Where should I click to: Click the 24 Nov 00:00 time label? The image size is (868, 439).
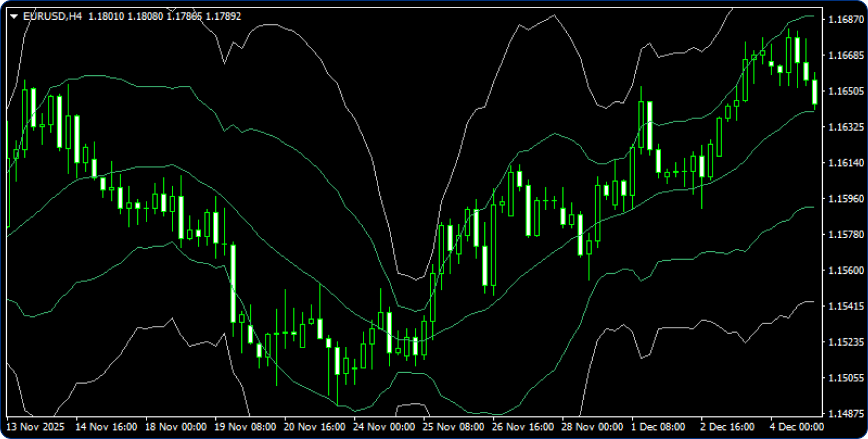(x=384, y=427)
